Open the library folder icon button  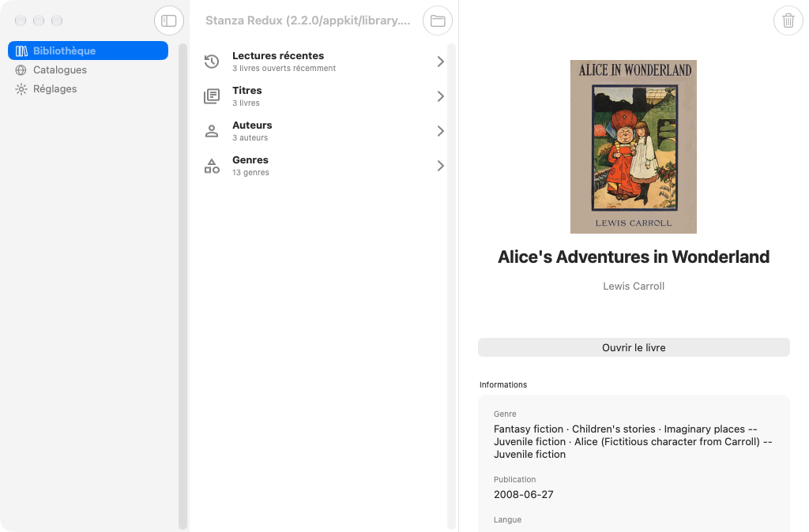438,21
